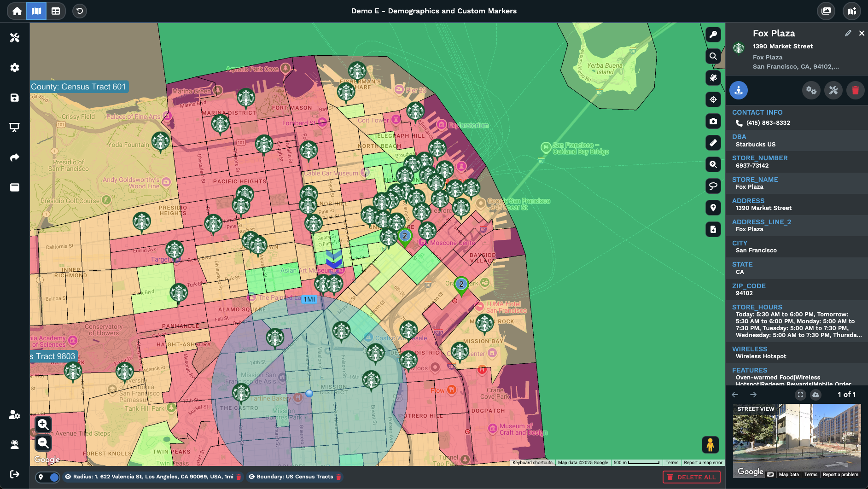
Task: Click the Street View pegman icon
Action: [x=710, y=445]
